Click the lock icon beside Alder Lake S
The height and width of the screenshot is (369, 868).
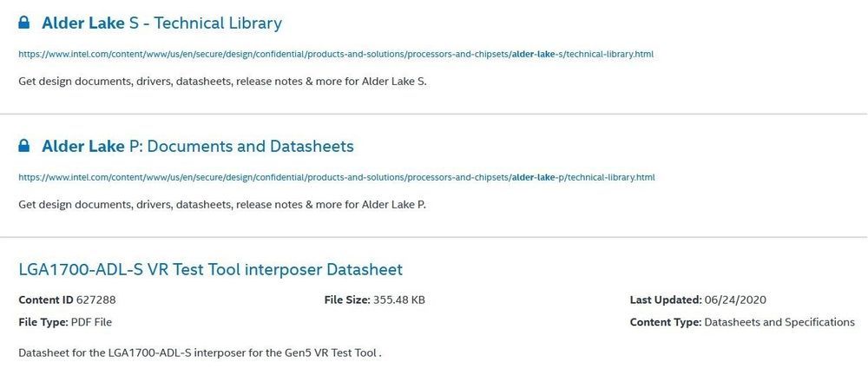click(x=23, y=23)
